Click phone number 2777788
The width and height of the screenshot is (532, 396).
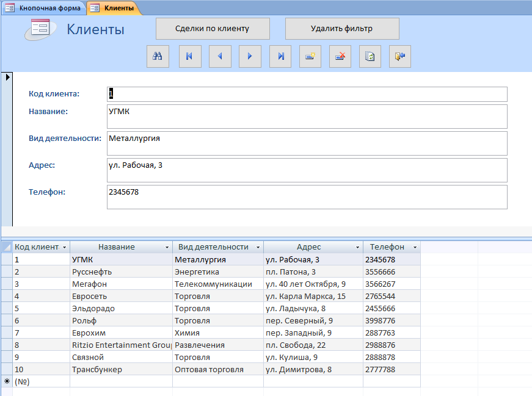(392, 370)
